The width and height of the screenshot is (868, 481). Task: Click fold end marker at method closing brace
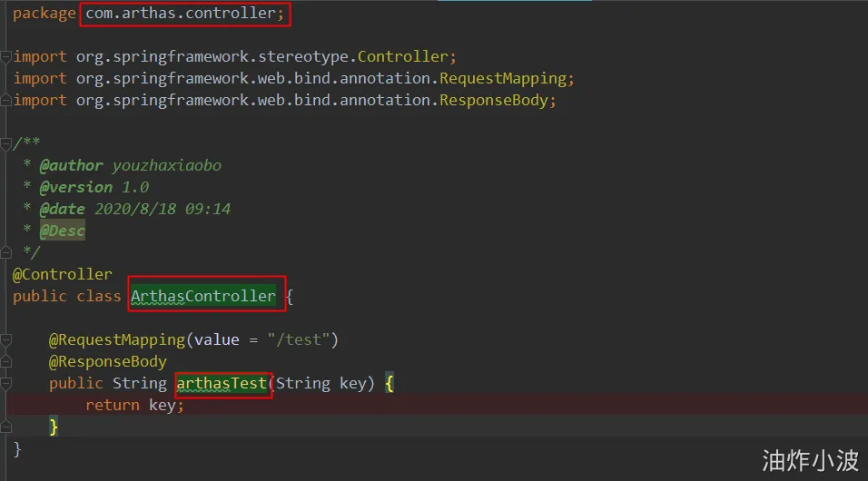click(5, 427)
